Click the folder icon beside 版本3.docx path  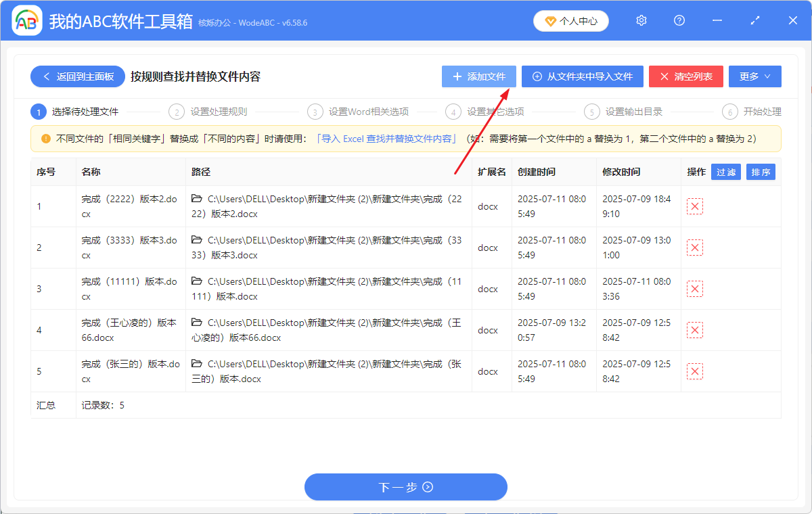[x=197, y=239]
